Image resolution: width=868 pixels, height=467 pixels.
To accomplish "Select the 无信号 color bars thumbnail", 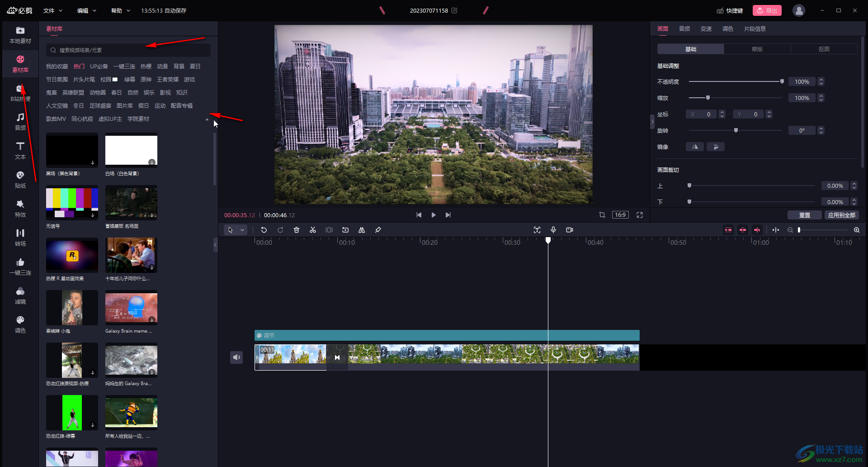I will coord(72,203).
